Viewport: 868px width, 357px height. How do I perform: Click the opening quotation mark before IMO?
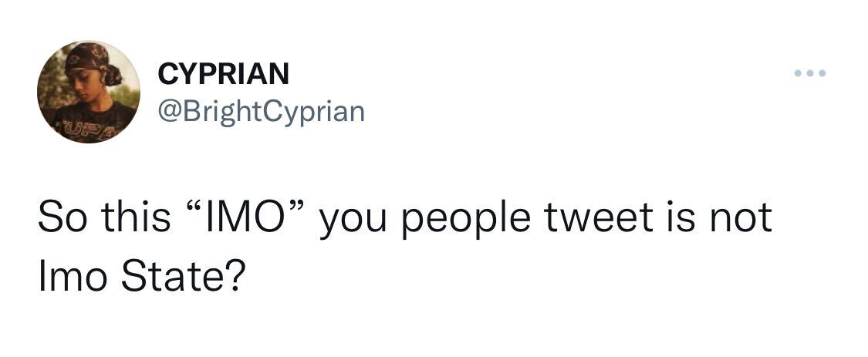pyautogui.click(x=194, y=208)
